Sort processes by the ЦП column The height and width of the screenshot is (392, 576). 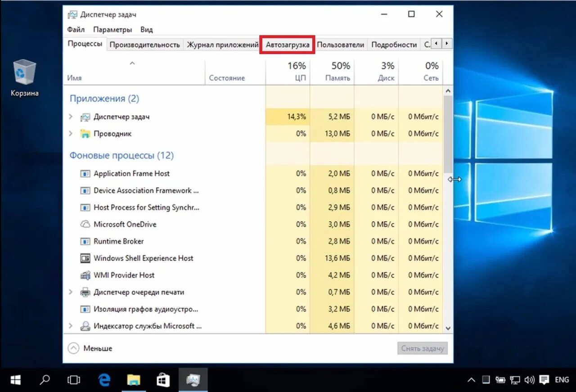pyautogui.click(x=288, y=72)
